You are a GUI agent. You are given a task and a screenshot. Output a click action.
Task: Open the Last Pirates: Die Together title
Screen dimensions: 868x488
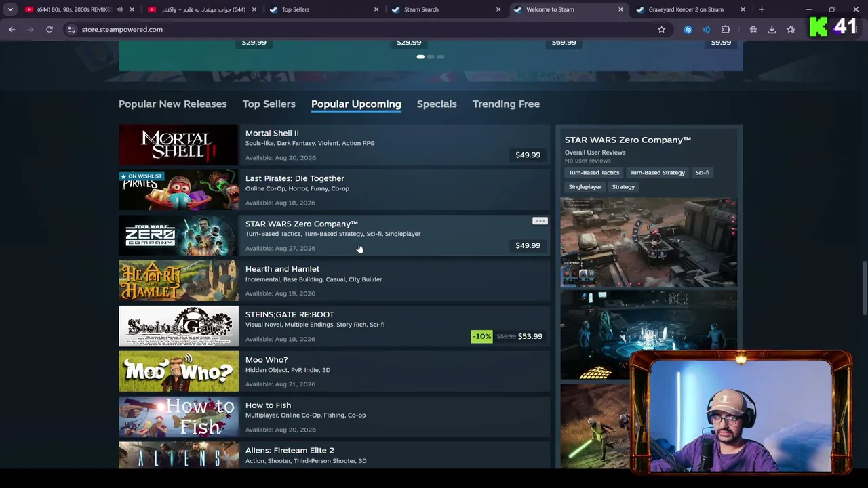tap(295, 178)
